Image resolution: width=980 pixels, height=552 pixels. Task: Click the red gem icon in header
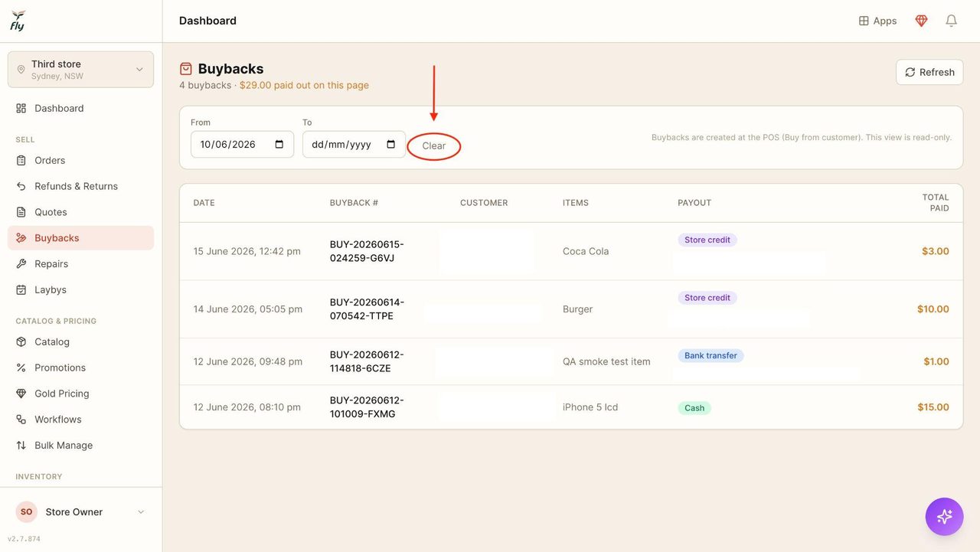921,21
